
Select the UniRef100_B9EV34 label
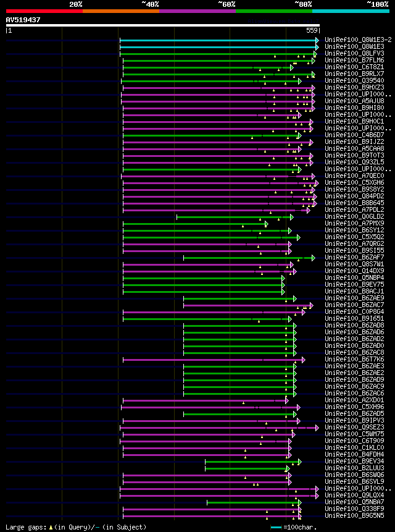coord(355,461)
